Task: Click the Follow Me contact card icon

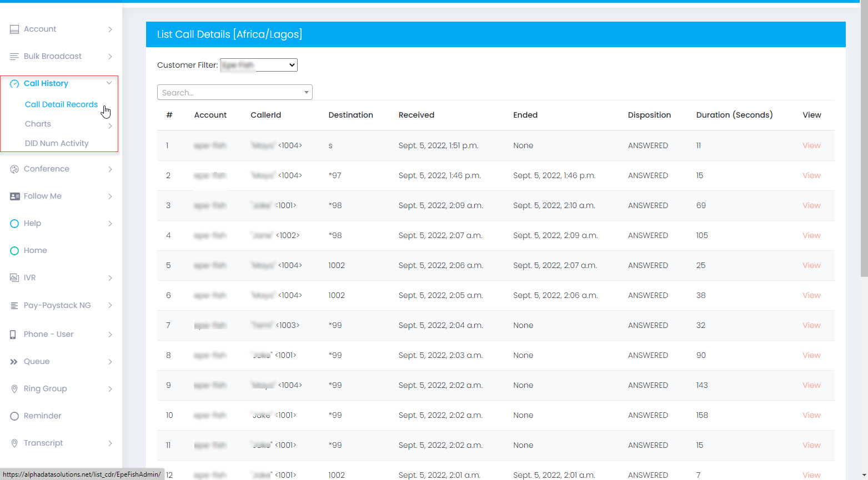Action: pyautogui.click(x=14, y=196)
